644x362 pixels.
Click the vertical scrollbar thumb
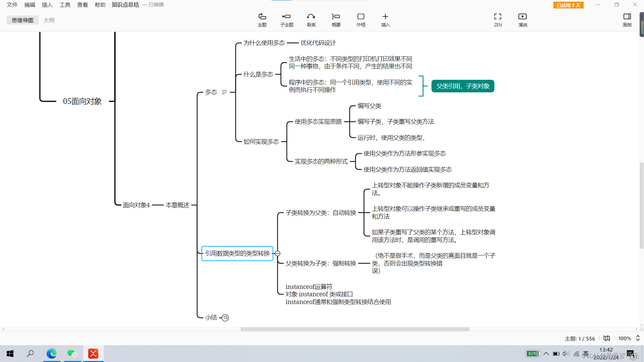point(641,205)
